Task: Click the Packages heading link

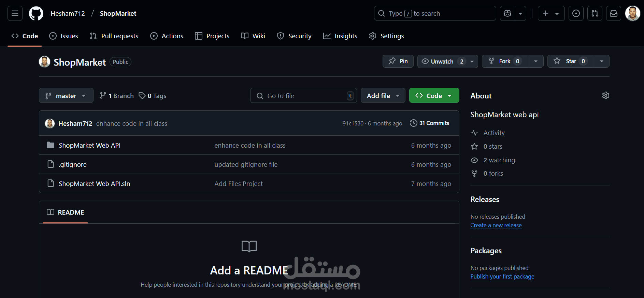Action: [486, 250]
